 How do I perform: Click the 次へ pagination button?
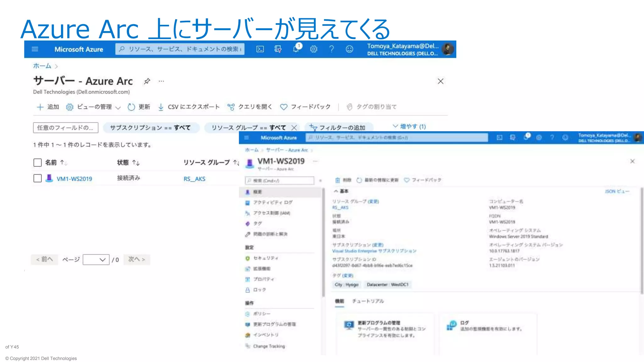pyautogui.click(x=137, y=259)
